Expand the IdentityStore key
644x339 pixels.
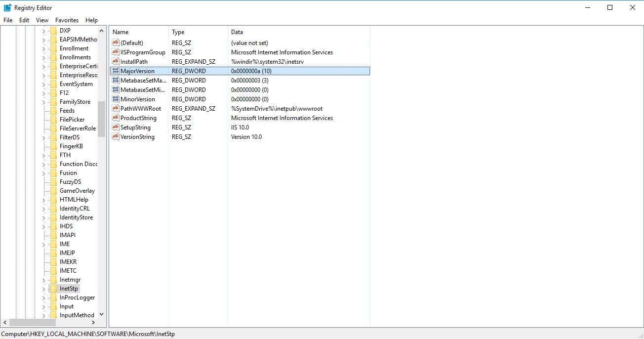[43, 217]
